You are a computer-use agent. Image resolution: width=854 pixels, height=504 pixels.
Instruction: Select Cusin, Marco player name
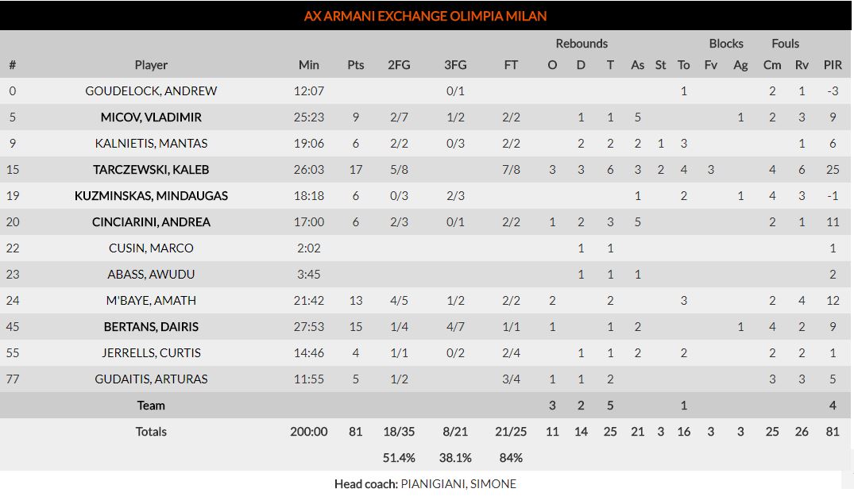[x=151, y=248]
